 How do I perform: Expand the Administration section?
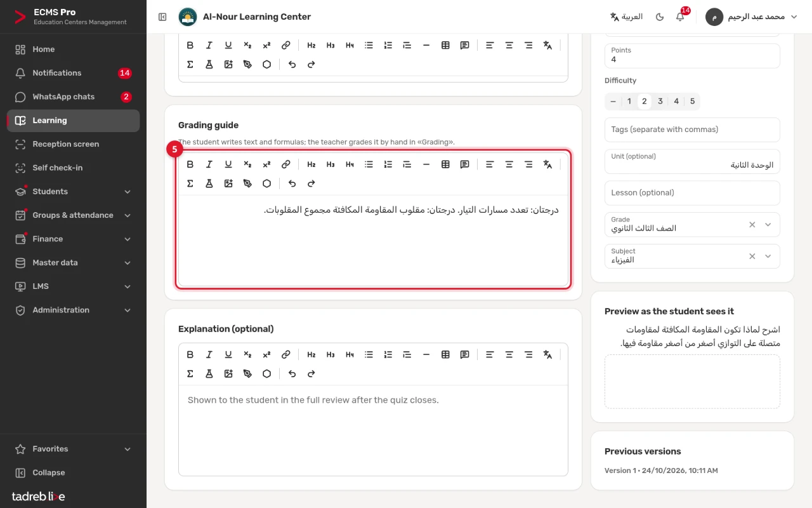(x=73, y=311)
